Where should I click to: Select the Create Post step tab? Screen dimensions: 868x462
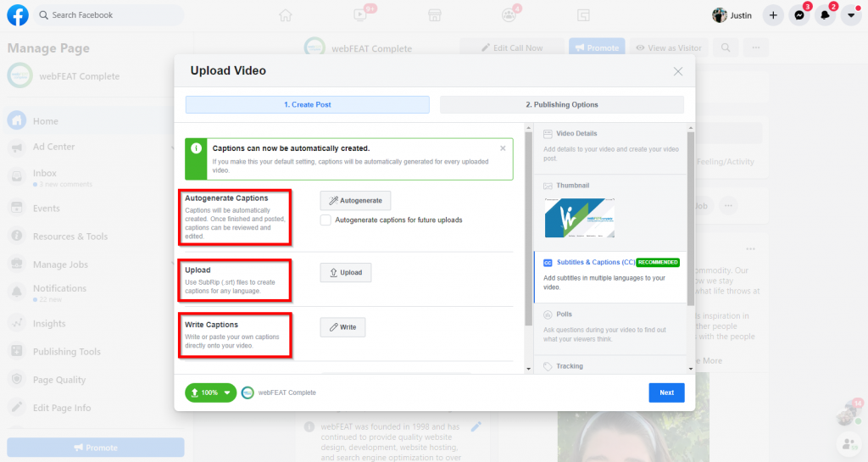307,105
